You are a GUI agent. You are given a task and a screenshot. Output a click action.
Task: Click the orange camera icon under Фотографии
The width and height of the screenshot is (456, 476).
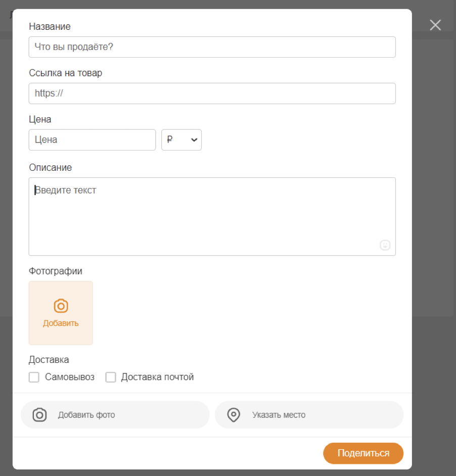coord(61,306)
